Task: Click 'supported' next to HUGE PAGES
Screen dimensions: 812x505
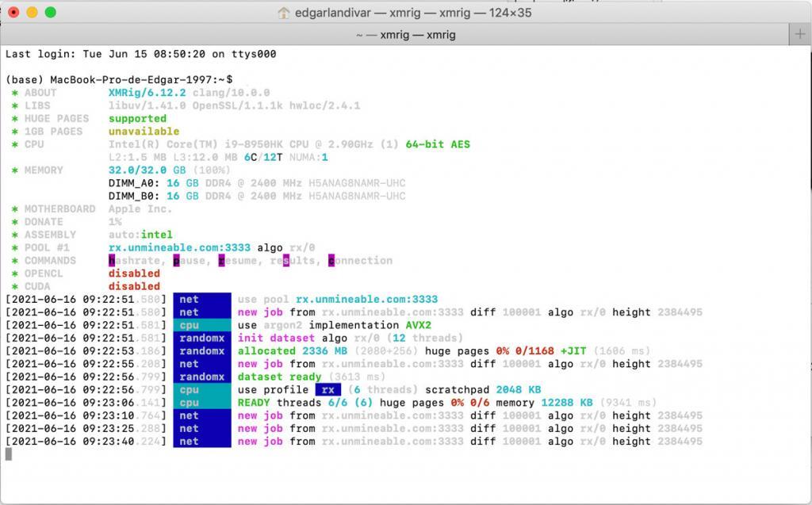Action: click(x=137, y=119)
